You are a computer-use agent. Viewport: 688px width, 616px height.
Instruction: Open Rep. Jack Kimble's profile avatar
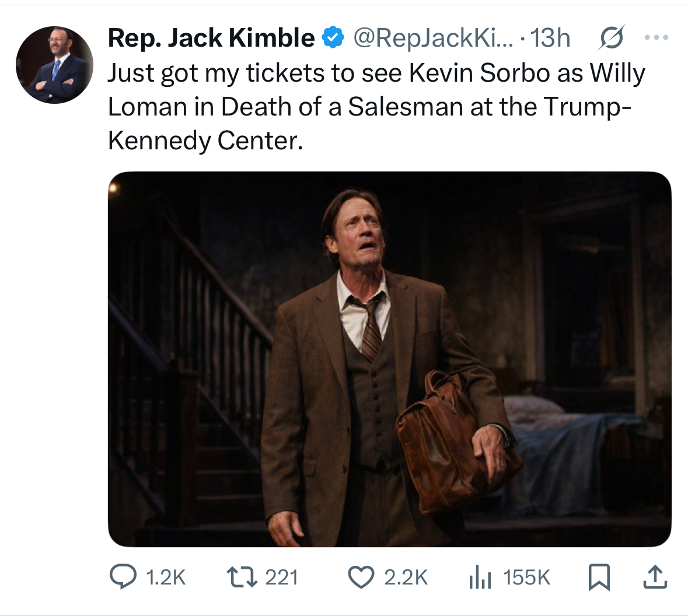click(54, 65)
